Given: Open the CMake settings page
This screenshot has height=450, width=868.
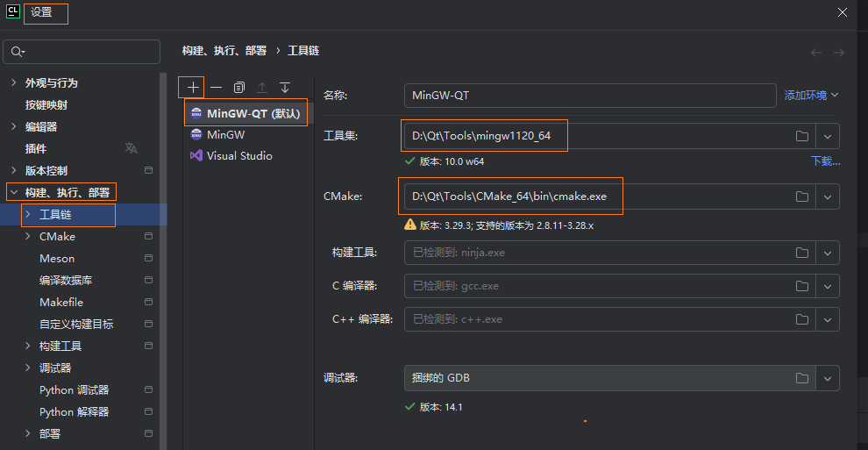Looking at the screenshot, I should point(57,236).
